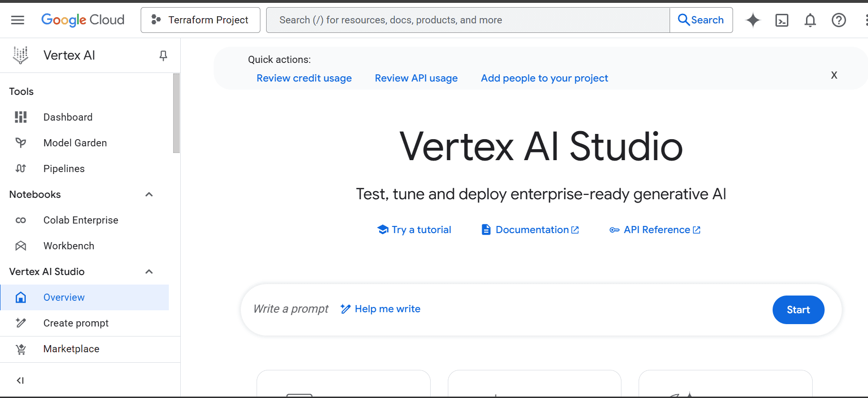868x398 pixels.
Task: Click the Vertex AI Studio section label
Action: click(x=47, y=272)
